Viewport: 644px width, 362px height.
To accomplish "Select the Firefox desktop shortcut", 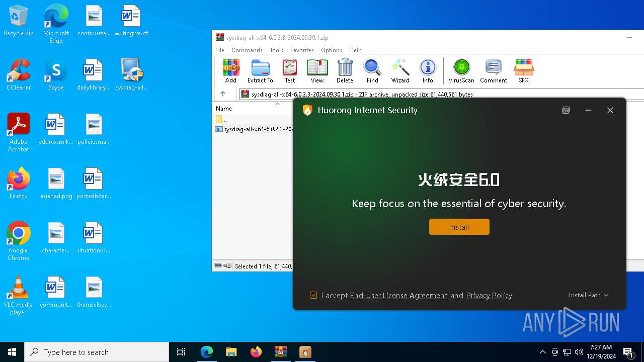I will [x=19, y=184].
